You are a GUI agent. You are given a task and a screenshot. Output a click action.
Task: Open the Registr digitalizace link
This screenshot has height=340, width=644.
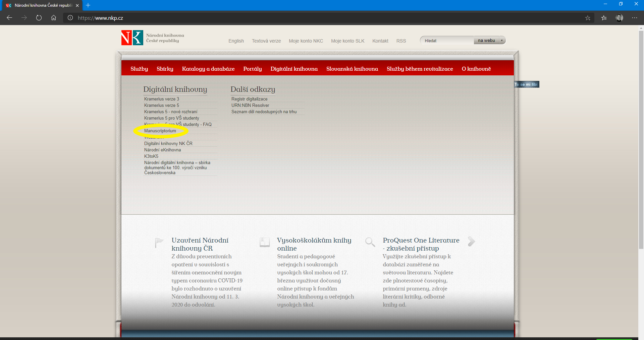[249, 99]
